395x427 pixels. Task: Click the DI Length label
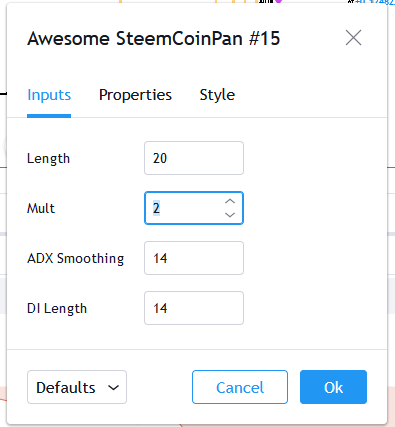click(57, 308)
